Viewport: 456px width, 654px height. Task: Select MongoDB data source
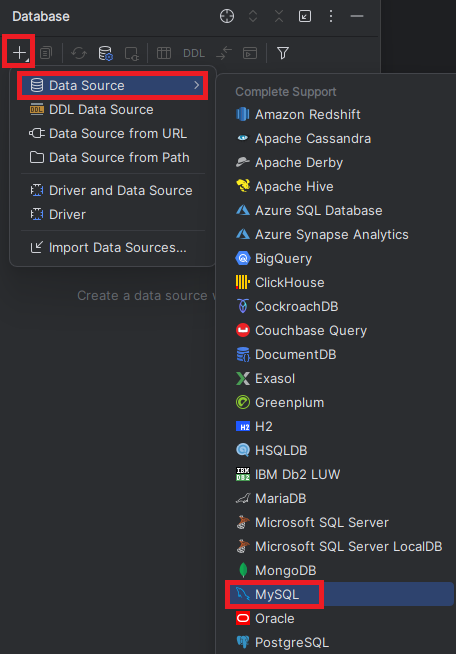coord(340,570)
